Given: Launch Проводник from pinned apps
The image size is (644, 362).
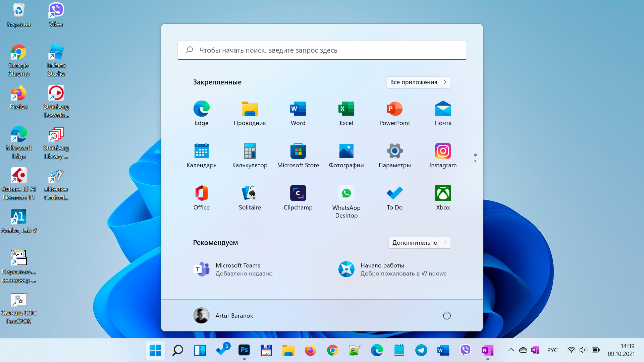Looking at the screenshot, I should click(x=250, y=113).
